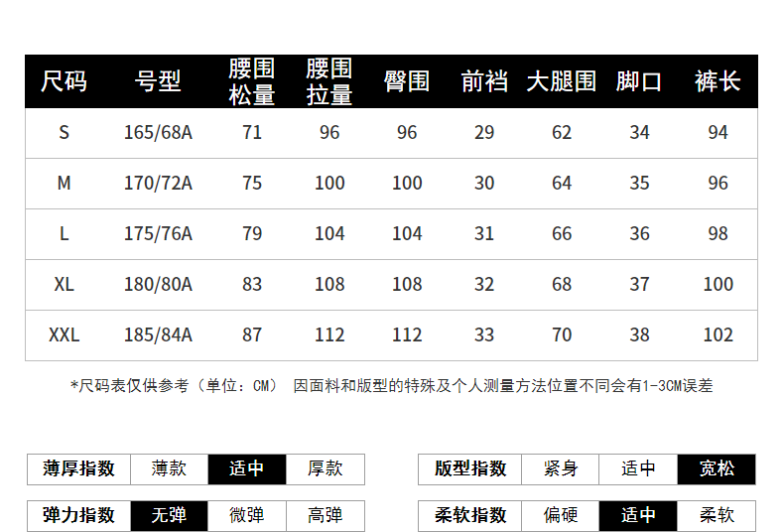
Task: Click thigh value 68
Action: (562, 285)
